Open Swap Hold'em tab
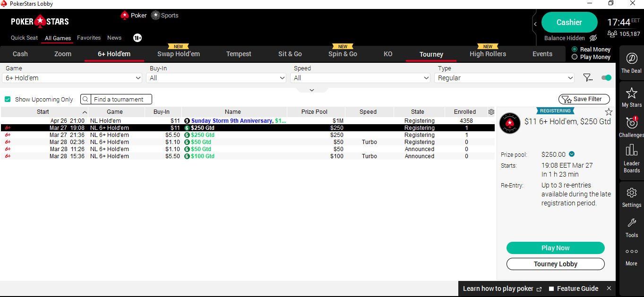This screenshot has width=644, height=297. pos(179,54)
